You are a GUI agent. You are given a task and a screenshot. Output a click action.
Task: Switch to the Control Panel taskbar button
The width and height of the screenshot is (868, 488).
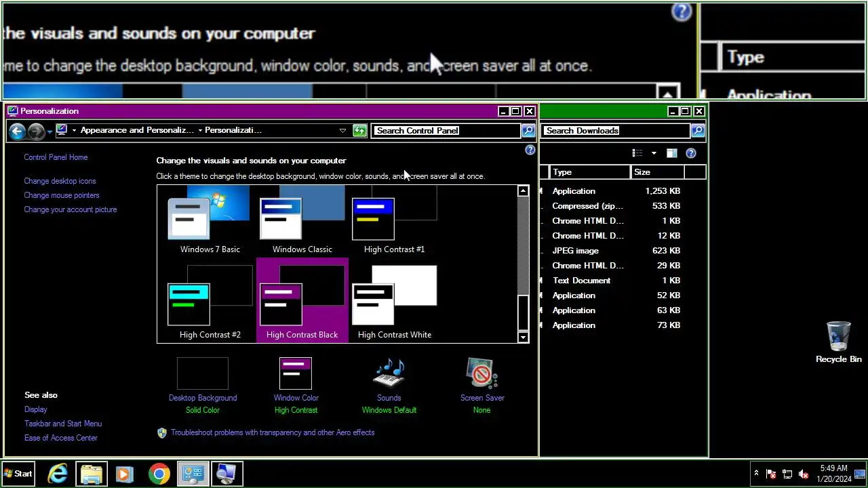pos(193,474)
